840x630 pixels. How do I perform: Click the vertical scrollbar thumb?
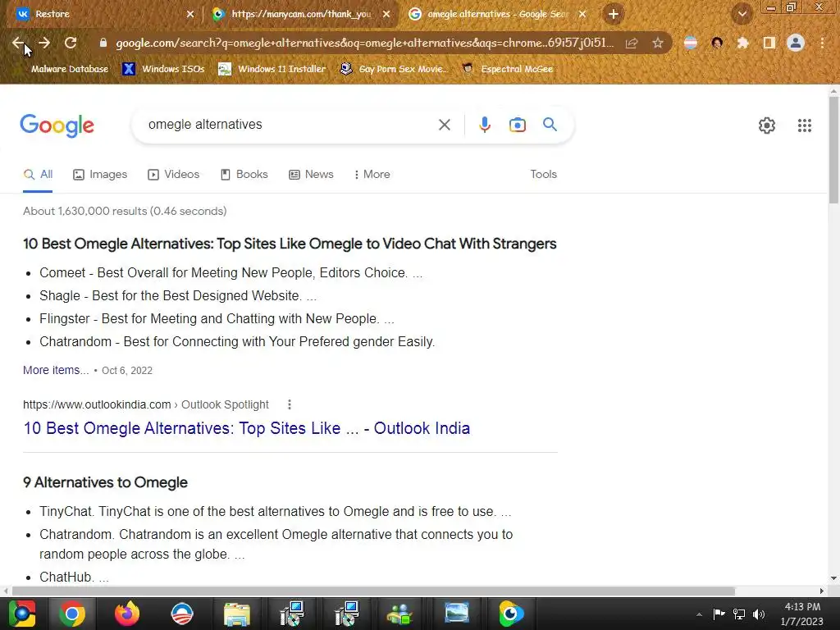pyautogui.click(x=833, y=150)
